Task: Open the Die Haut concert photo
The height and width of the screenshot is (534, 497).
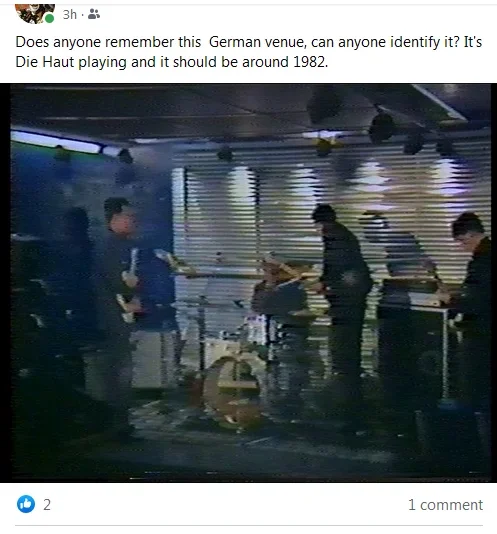Action: tap(248, 283)
